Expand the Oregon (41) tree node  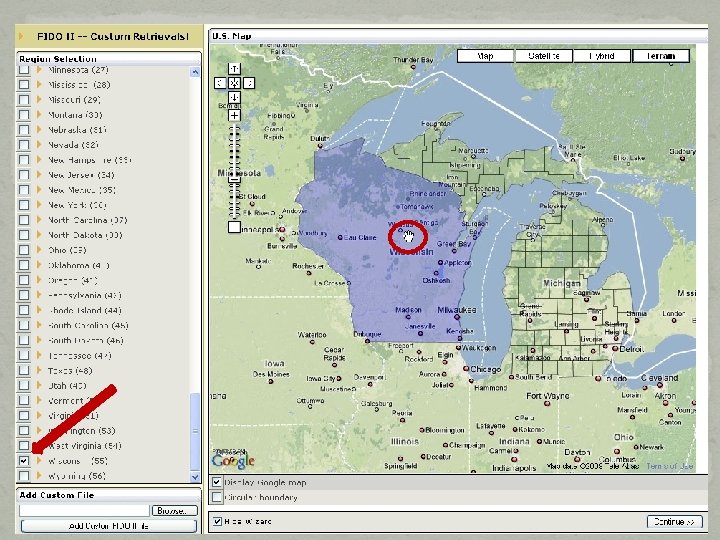39,280
